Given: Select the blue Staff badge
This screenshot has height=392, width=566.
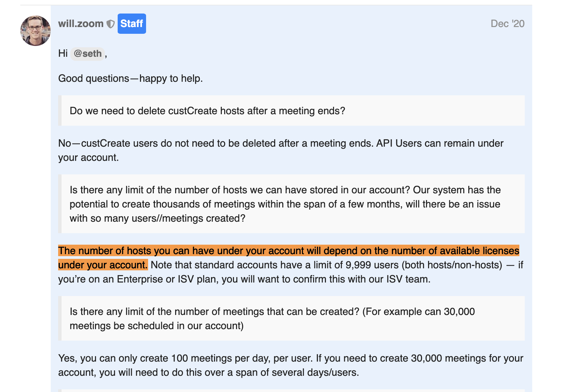Looking at the screenshot, I should [x=132, y=24].
